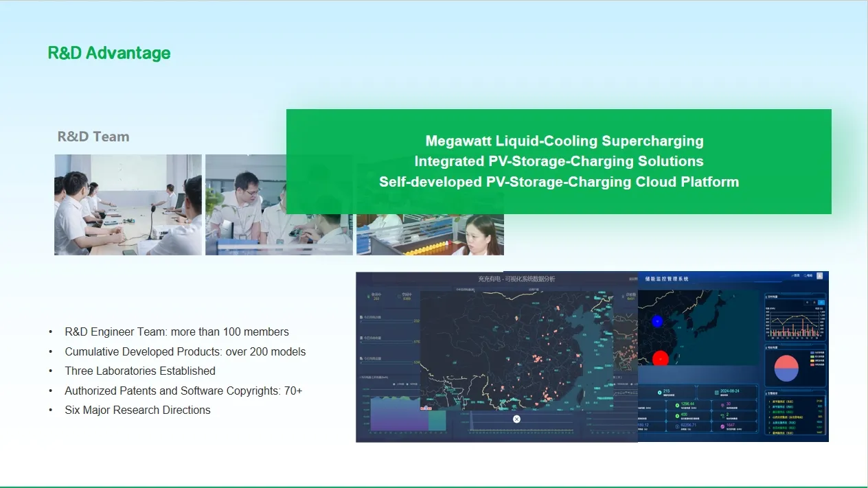This screenshot has height=488, width=868.
Task: Click the green icon next to 1296.44
Action: [676, 405]
